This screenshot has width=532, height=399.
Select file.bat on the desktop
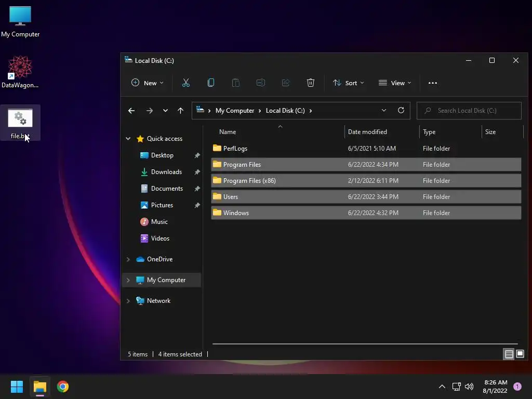(x=20, y=123)
